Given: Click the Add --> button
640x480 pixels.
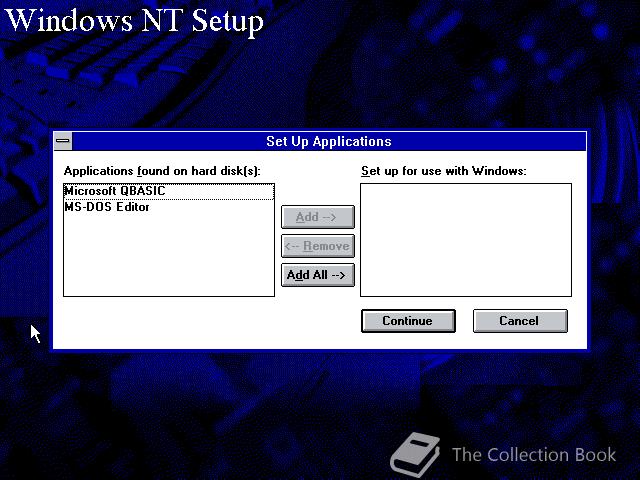Looking at the screenshot, I should tap(318, 217).
